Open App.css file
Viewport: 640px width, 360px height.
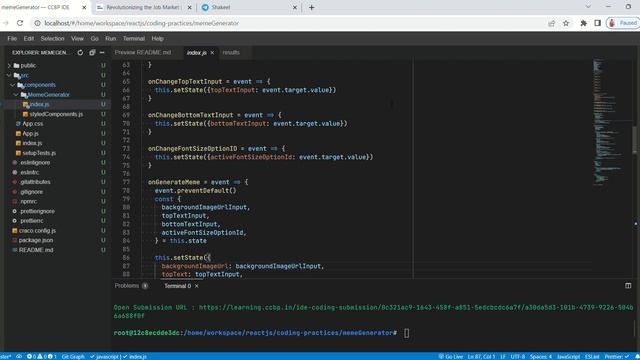32,124
